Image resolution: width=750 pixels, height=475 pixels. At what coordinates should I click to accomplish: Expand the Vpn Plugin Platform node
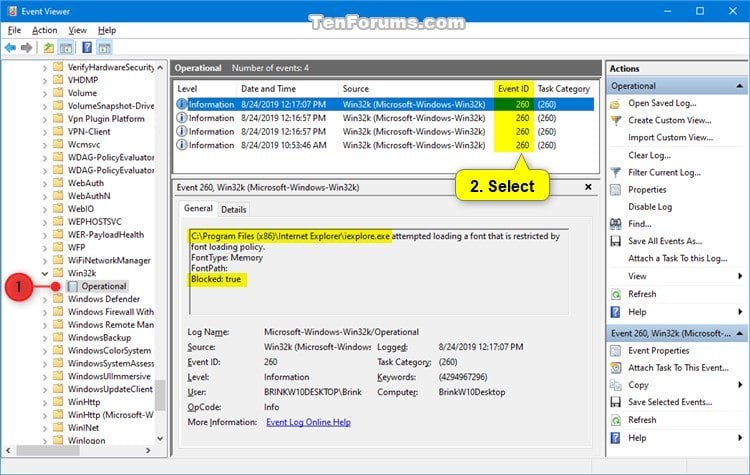[x=44, y=119]
